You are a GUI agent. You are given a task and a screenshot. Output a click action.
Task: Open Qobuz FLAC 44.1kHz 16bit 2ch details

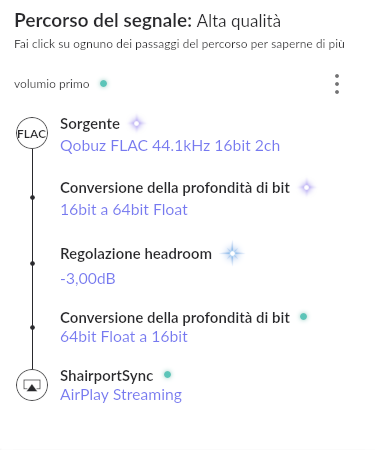click(170, 146)
